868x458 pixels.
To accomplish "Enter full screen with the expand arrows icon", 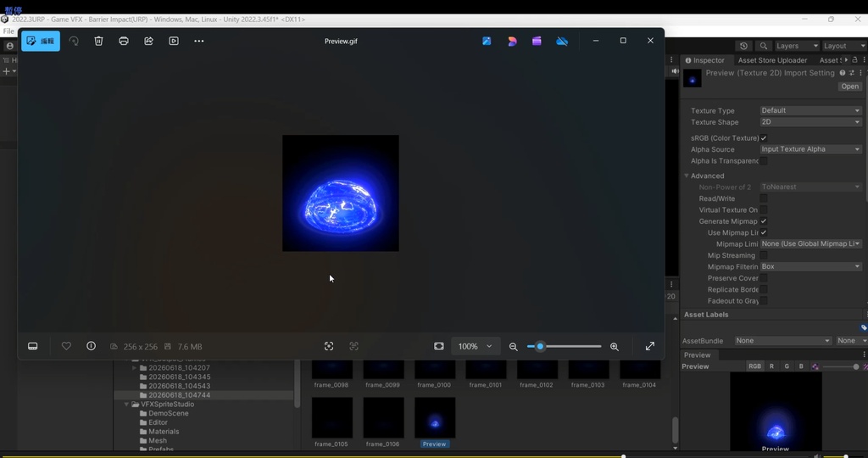I will [650, 346].
